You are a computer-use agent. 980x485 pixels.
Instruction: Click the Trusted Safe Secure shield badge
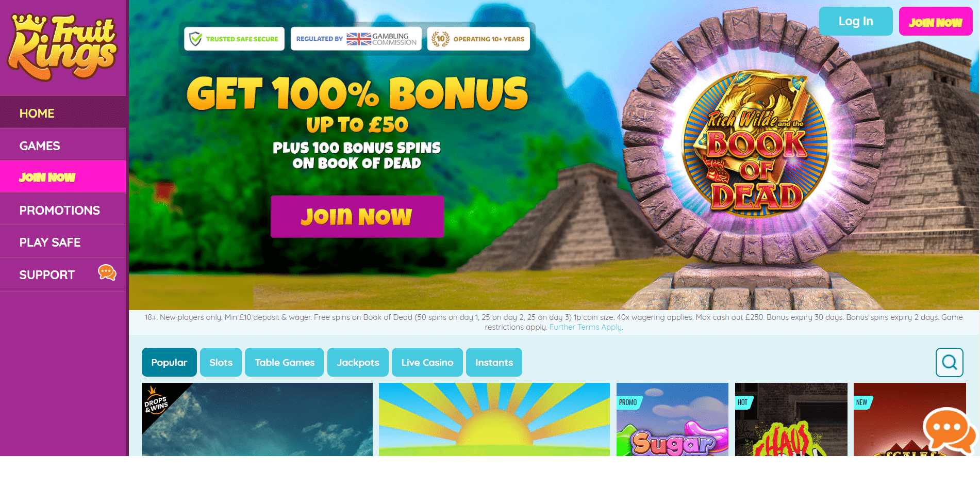pos(234,39)
